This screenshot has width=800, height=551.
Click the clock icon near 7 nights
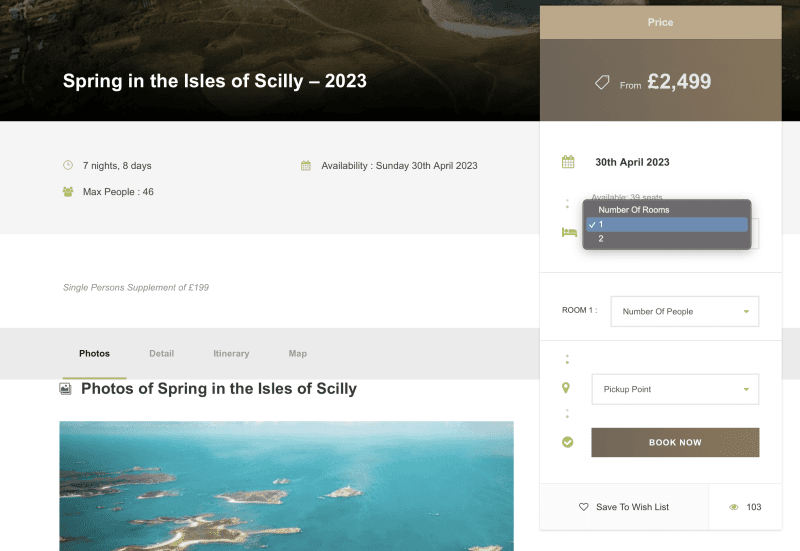68,165
